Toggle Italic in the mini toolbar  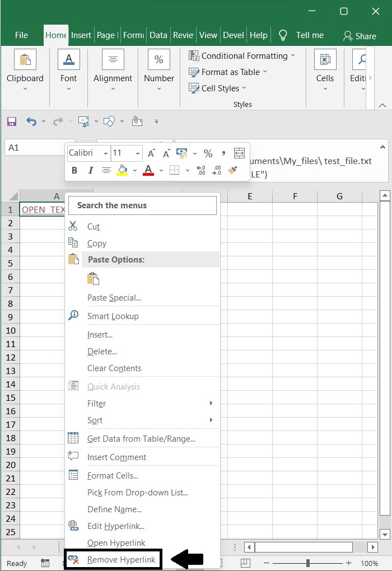point(90,170)
